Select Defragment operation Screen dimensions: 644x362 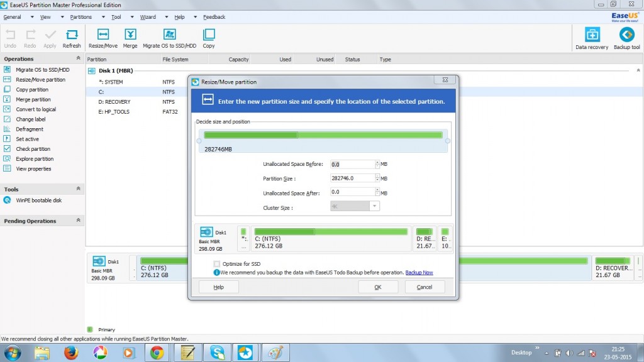point(29,129)
